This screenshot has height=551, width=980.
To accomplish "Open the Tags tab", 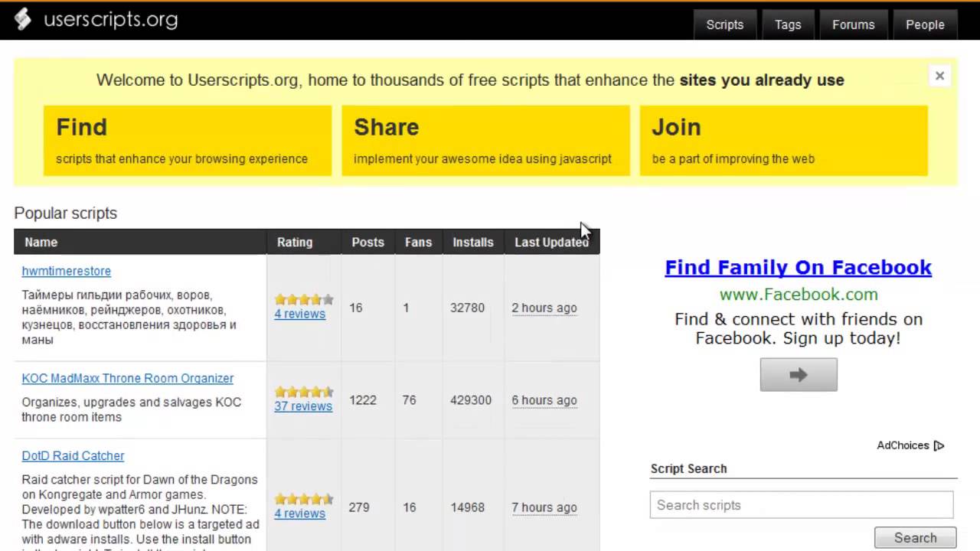I will (788, 24).
